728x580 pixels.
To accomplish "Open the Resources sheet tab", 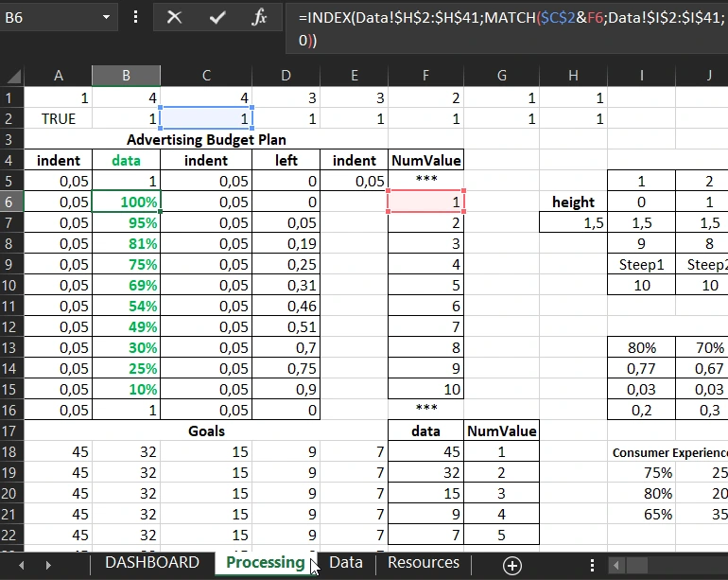I will pos(424,562).
